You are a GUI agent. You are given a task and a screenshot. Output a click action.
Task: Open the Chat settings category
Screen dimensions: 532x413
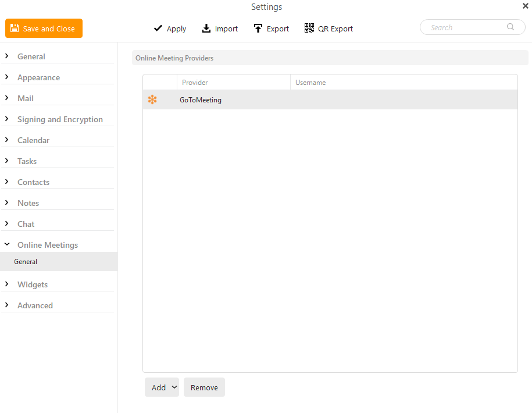(x=26, y=224)
